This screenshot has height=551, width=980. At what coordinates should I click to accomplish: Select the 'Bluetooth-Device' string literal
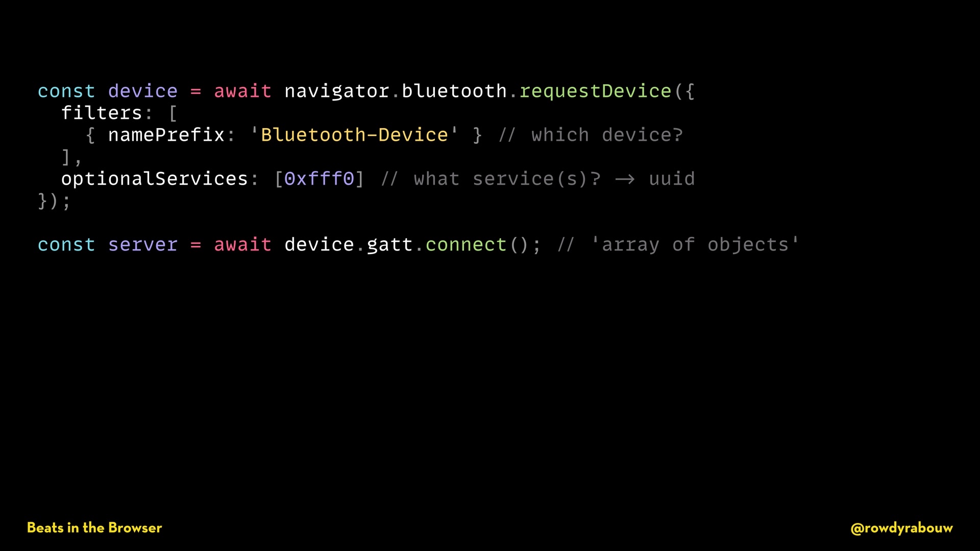(354, 135)
